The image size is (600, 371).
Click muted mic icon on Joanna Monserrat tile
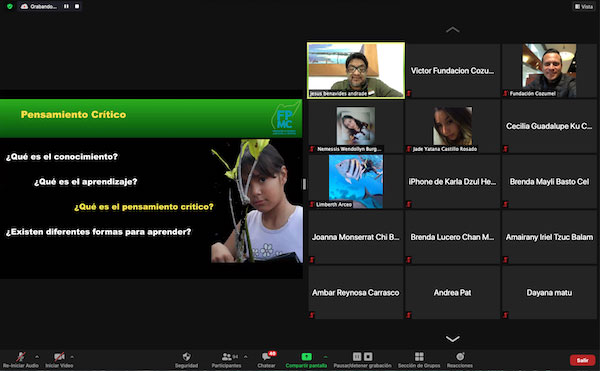[x=312, y=260]
